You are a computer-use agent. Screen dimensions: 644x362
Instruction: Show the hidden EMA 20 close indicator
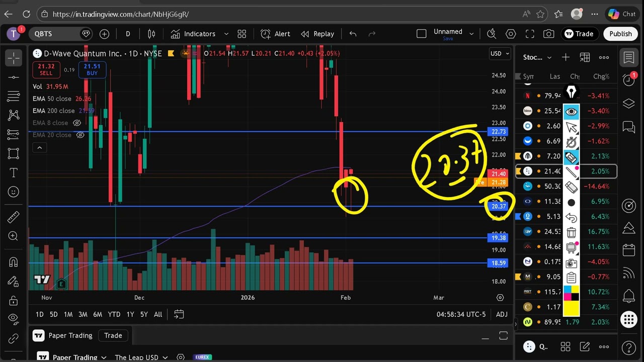(x=80, y=135)
